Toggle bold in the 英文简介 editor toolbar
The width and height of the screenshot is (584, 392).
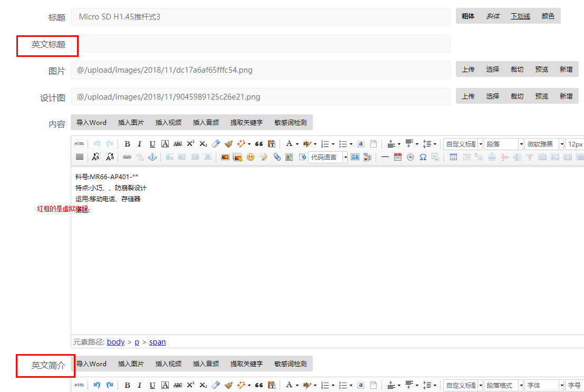127,385
